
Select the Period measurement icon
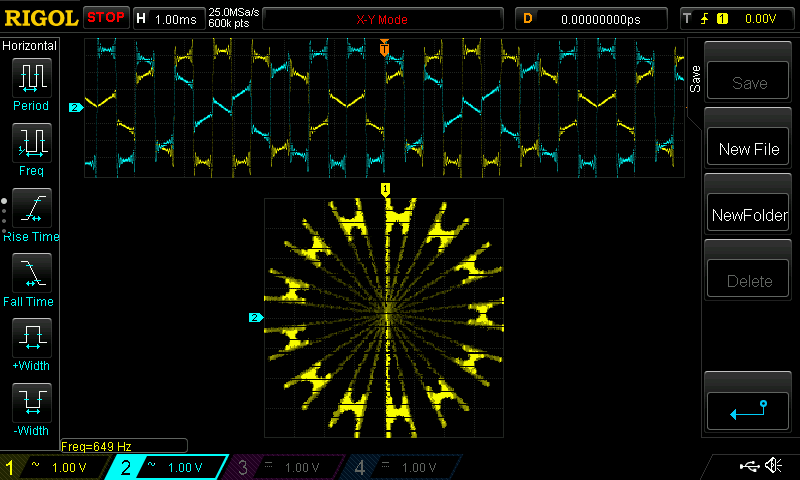click(x=31, y=77)
